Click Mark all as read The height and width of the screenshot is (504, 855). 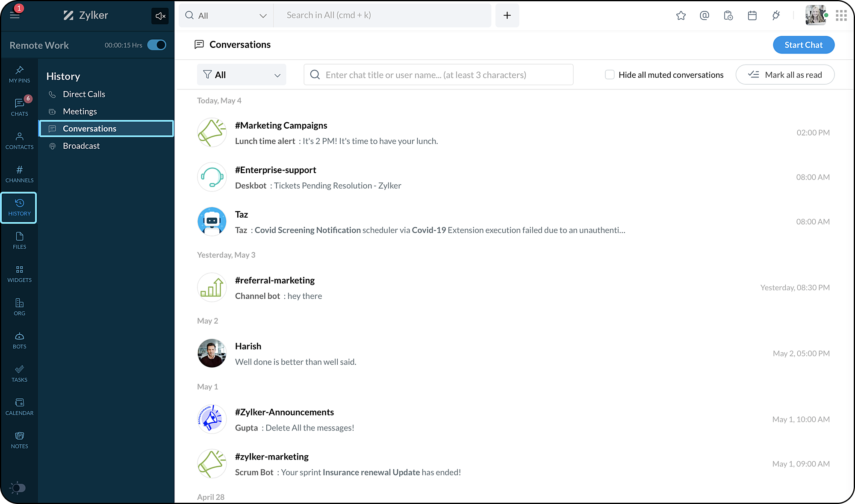tap(785, 75)
